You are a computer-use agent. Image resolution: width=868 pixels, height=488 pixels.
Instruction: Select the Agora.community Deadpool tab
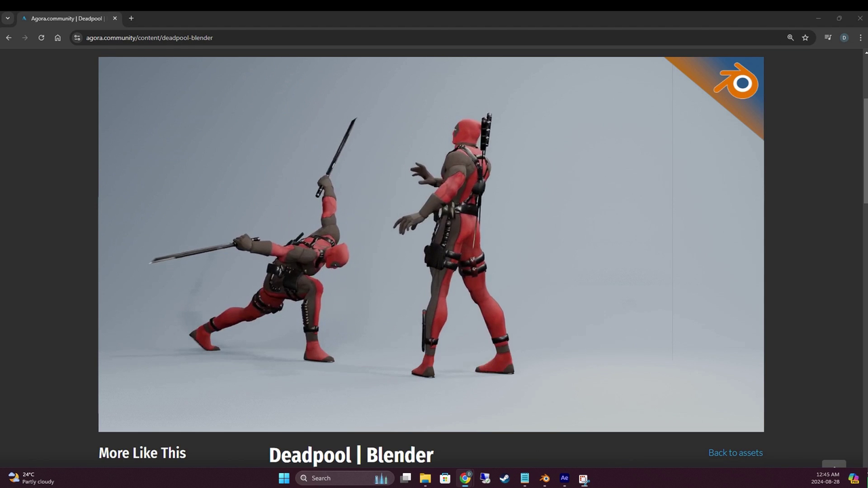pyautogui.click(x=66, y=18)
